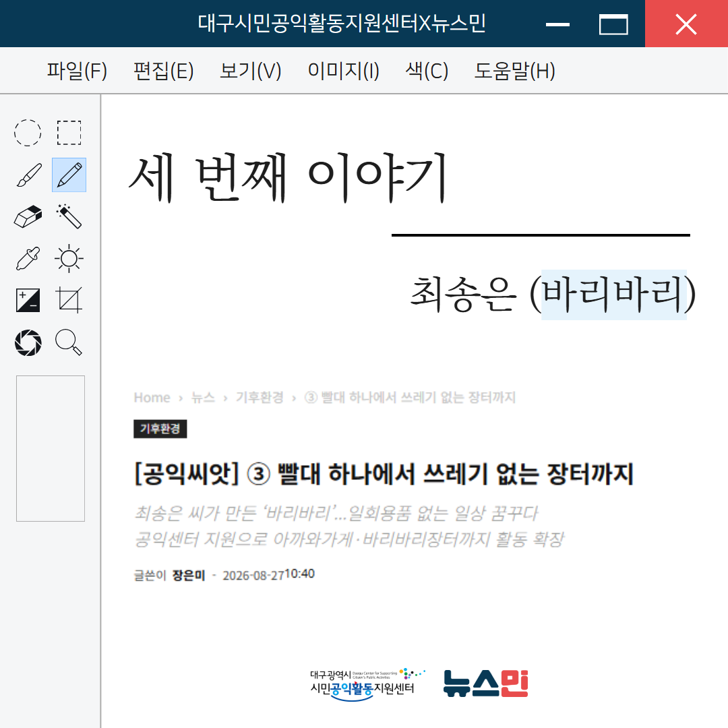Click the subtitle line starting 공익센터 지원으로
Viewport: 728px width, 728px height.
pos(349,539)
